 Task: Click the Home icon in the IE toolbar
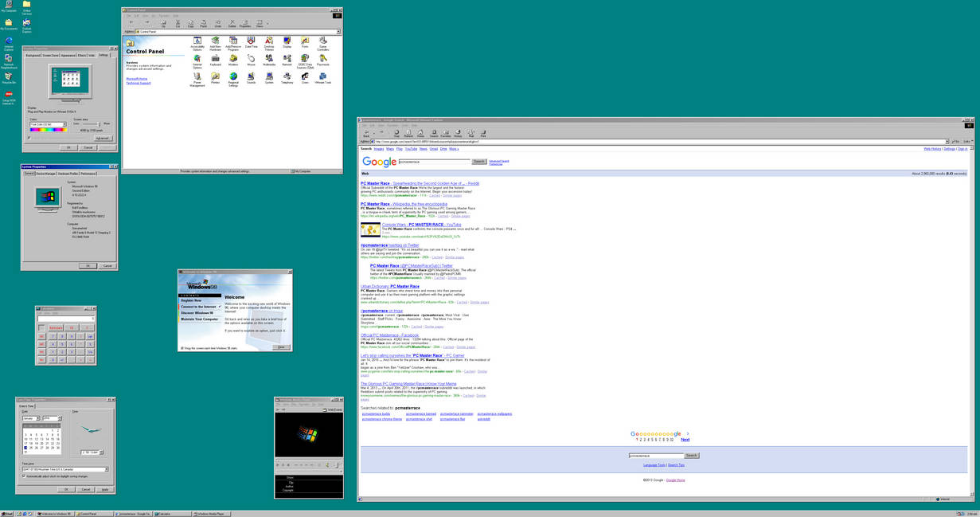pos(421,132)
